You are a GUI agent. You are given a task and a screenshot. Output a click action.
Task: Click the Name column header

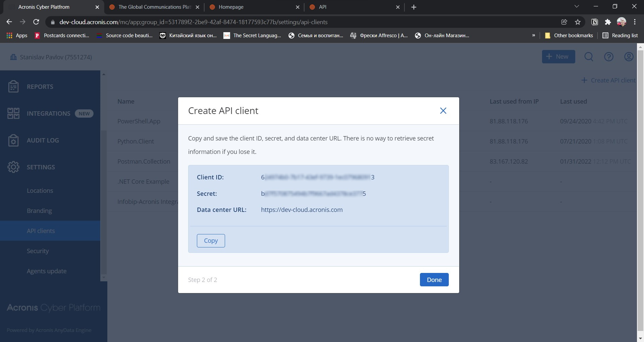[126, 102]
